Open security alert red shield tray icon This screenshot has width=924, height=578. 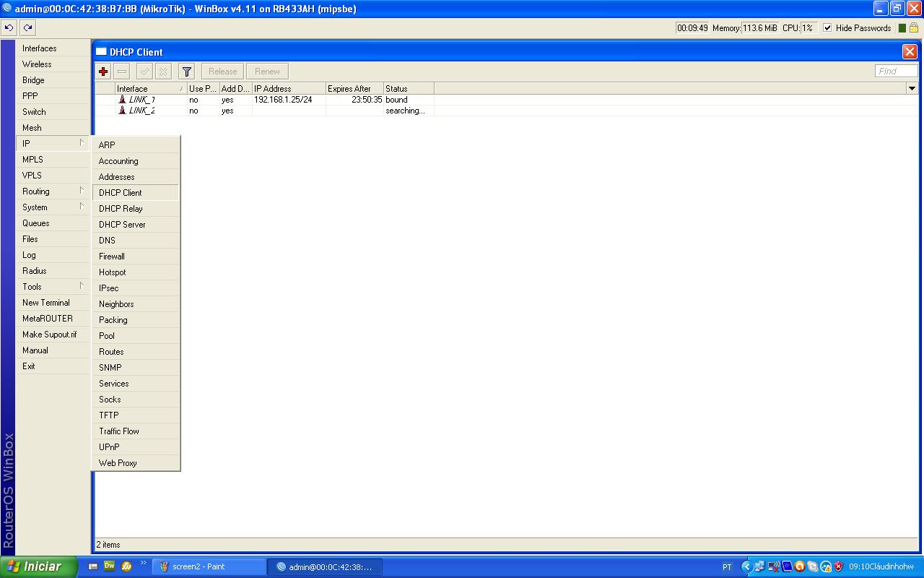[838, 567]
